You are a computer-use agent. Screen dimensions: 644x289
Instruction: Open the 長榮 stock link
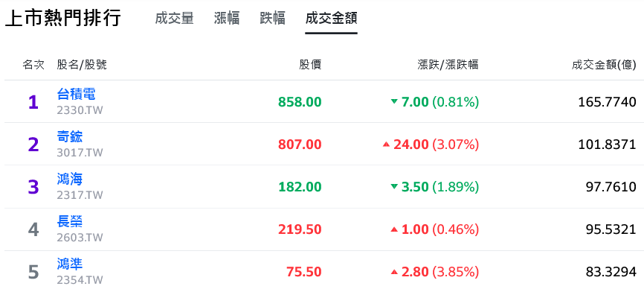[x=70, y=222]
